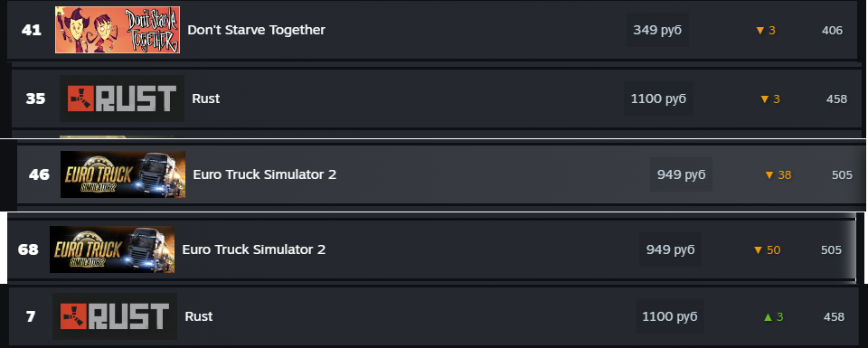The width and height of the screenshot is (868, 348).
Task: Click the green up arrow showing 3
Action: point(773,317)
